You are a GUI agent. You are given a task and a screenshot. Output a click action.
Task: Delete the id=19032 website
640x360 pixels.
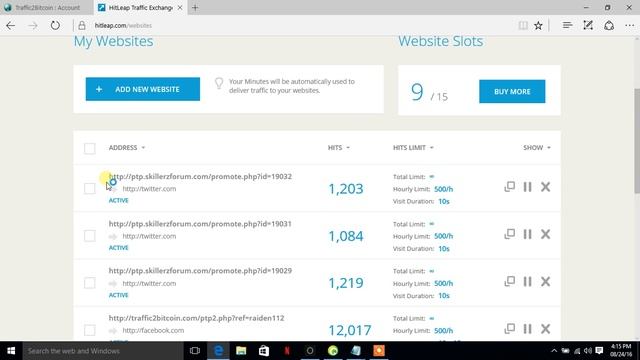coord(545,187)
